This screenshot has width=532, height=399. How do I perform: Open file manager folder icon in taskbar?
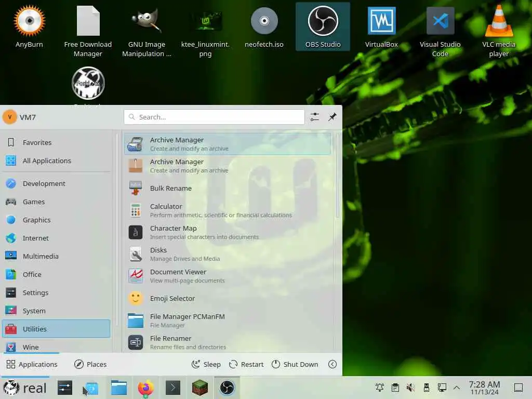coord(119,388)
